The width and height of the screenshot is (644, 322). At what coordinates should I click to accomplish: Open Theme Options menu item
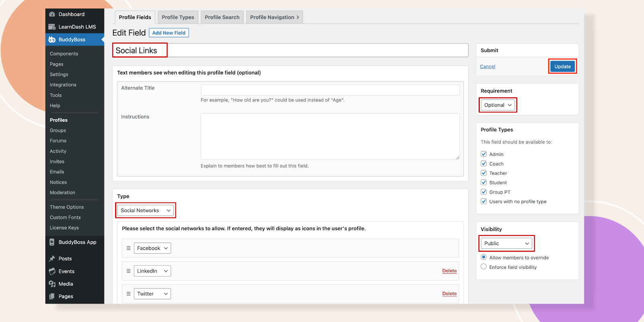67,207
